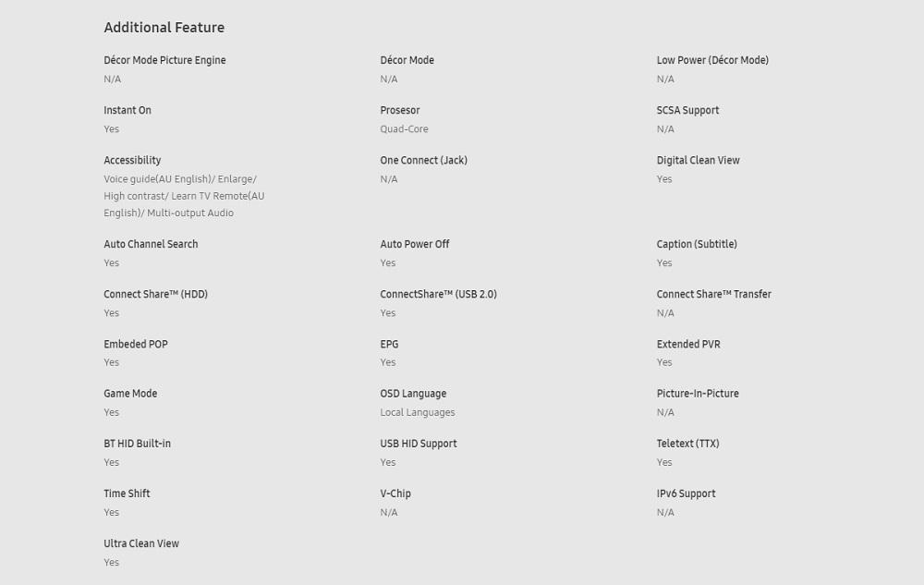Viewport: 924px width, 585px height.
Task: Click the Ultra Clean View label
Action: (140, 543)
